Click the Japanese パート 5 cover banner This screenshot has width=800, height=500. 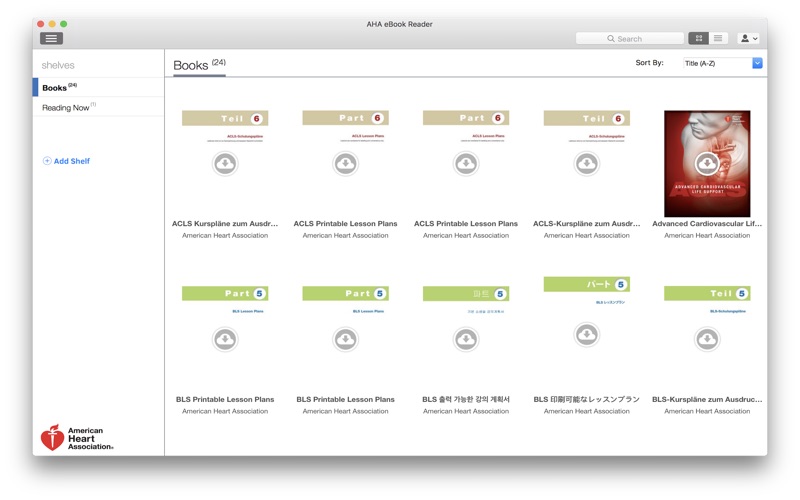click(x=587, y=284)
